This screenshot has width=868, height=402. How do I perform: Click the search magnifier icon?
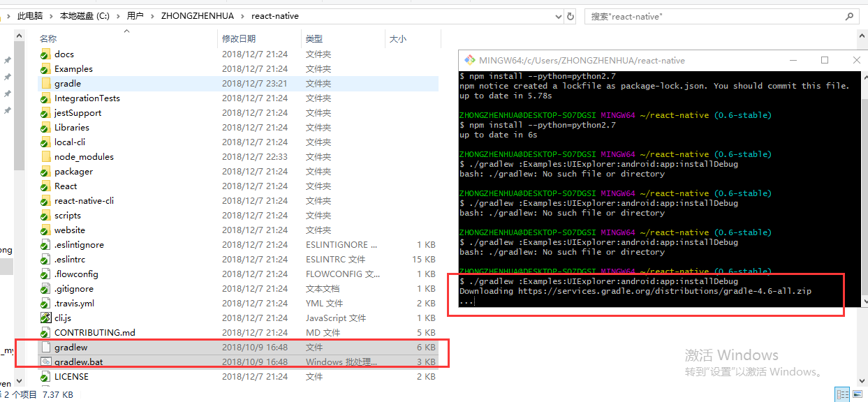[850, 16]
